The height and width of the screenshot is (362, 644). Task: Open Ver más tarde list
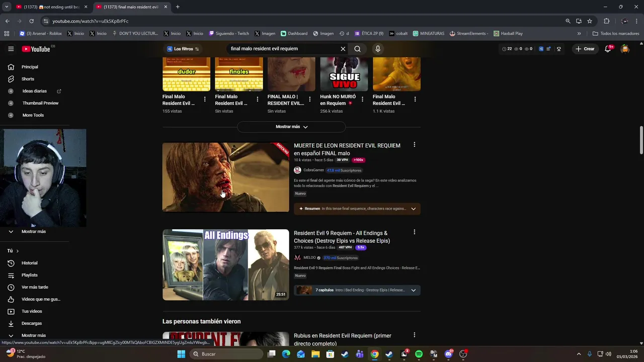click(x=35, y=287)
